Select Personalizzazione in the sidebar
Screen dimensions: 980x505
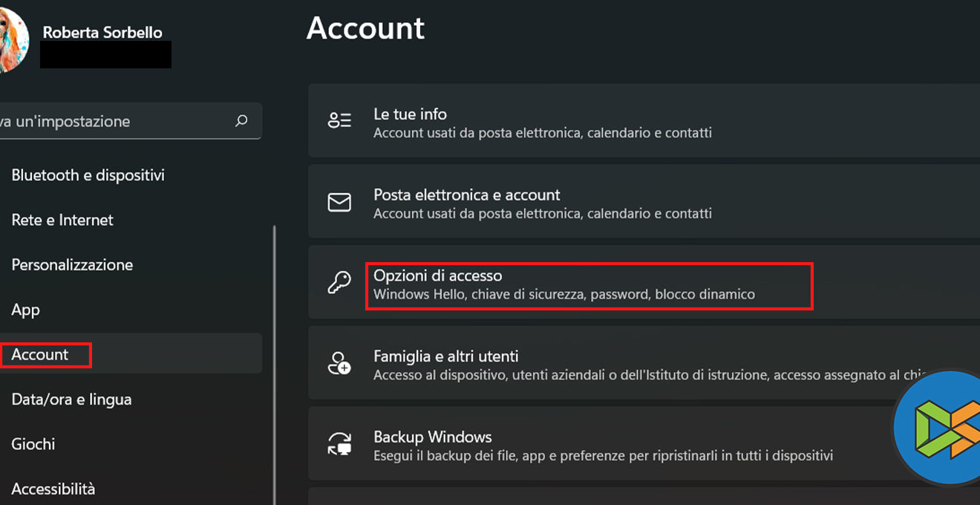click(x=72, y=265)
